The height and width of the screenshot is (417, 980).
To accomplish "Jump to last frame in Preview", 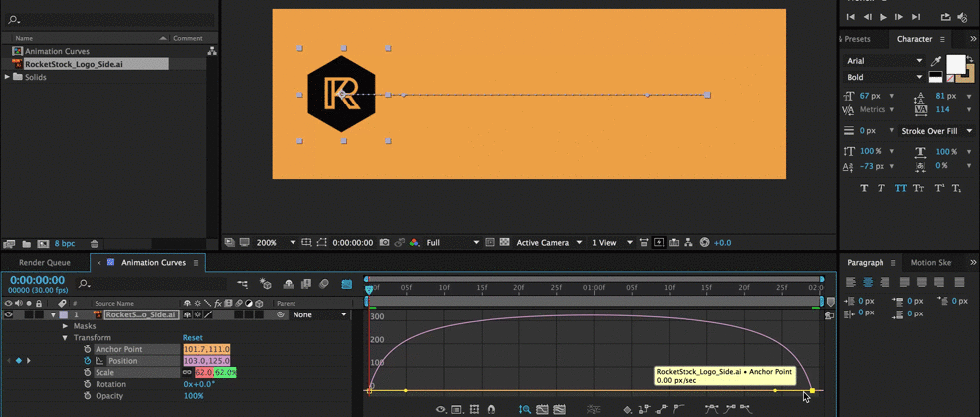I will coord(915,17).
